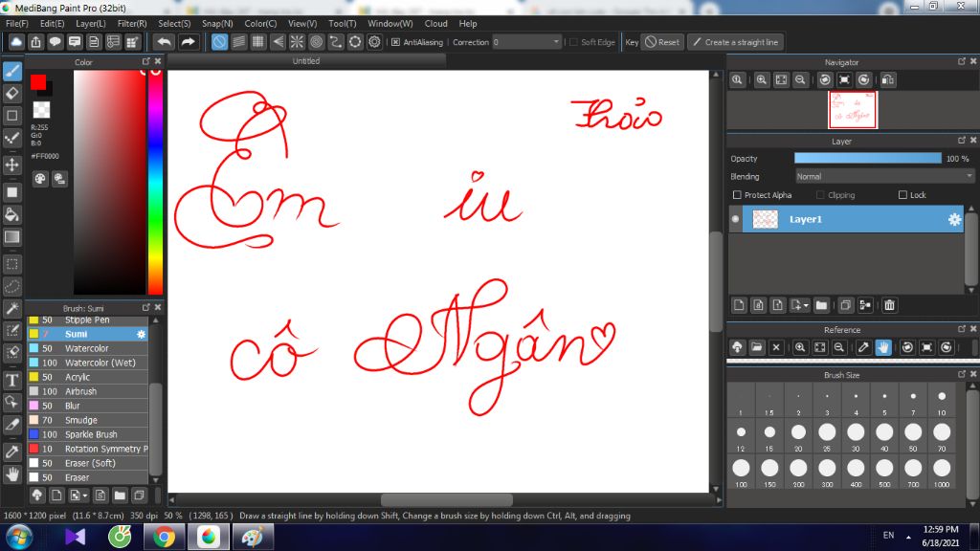
Task: Enable the layer Lock checkbox
Action: pyautogui.click(x=902, y=195)
